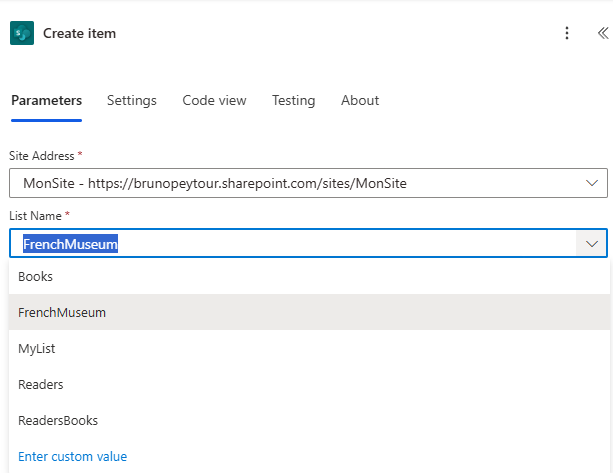Viewport: 613px width, 473px height.
Task: Click the Enter custom value link
Action: click(x=72, y=456)
